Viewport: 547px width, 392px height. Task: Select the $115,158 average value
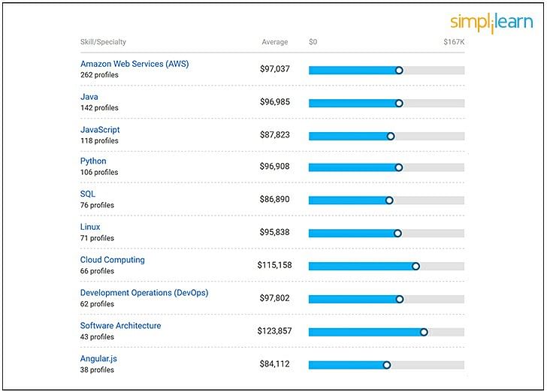274,265
